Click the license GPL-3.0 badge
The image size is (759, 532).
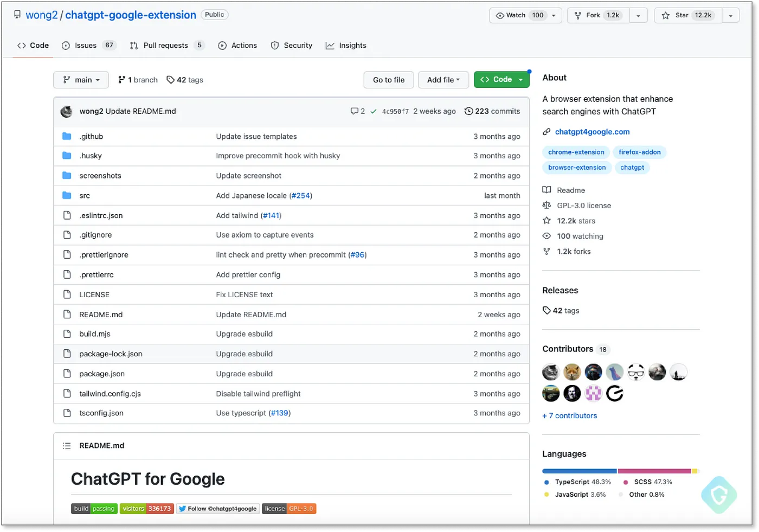pyautogui.click(x=289, y=509)
